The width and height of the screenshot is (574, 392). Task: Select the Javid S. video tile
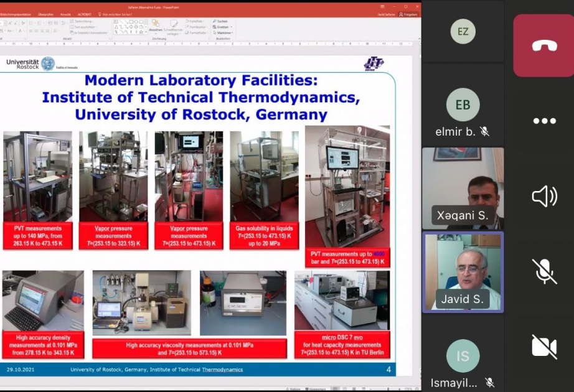pos(463,272)
